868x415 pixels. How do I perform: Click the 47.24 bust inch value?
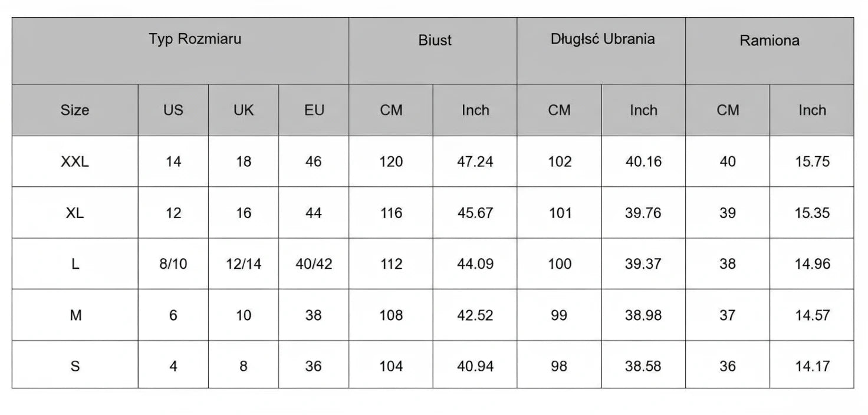[x=475, y=162]
